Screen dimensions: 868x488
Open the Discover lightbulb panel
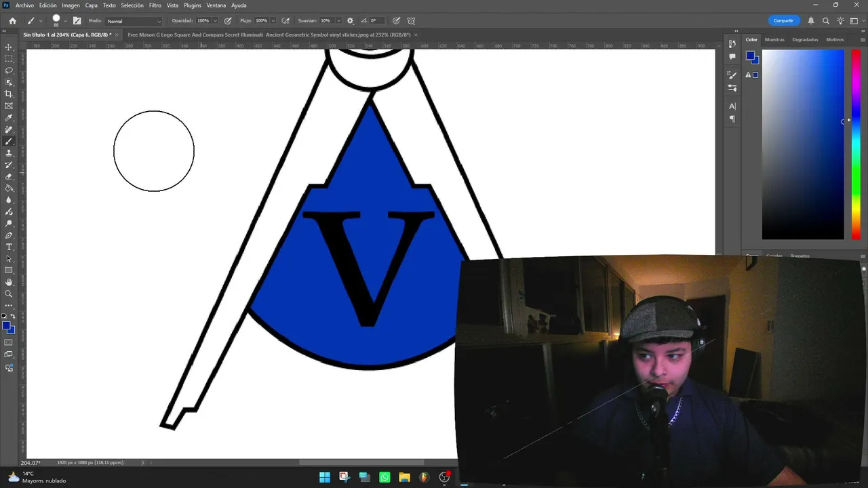(x=840, y=21)
